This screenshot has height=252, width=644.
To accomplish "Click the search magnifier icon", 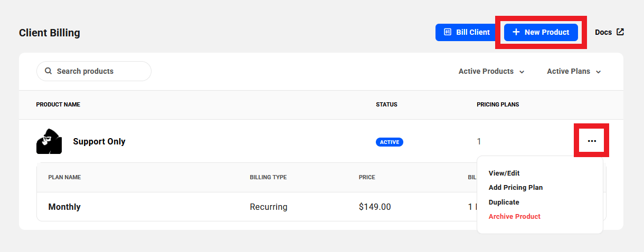I will point(48,71).
